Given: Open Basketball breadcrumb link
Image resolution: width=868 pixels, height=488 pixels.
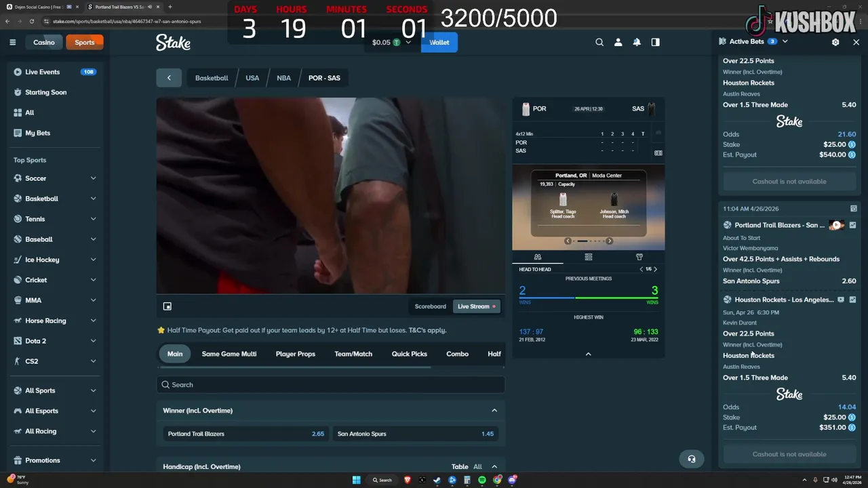Looking at the screenshot, I should pyautogui.click(x=212, y=78).
